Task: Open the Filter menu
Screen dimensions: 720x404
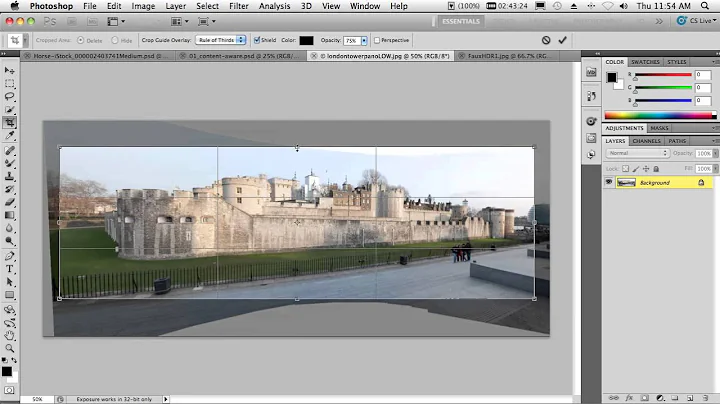Action: click(239, 6)
